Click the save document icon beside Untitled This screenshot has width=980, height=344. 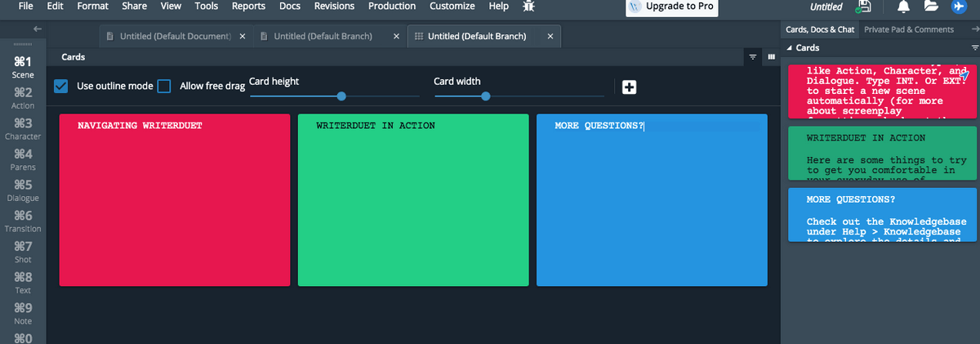(863, 7)
